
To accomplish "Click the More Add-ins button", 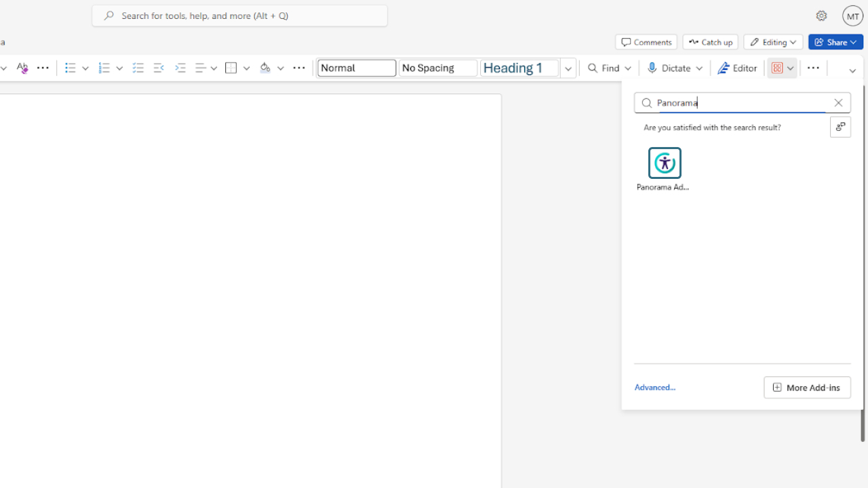I will click(807, 387).
